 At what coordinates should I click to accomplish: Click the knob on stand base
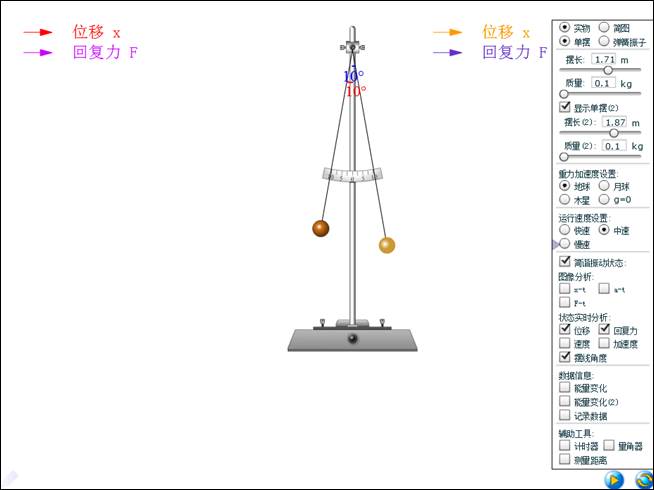352,340
